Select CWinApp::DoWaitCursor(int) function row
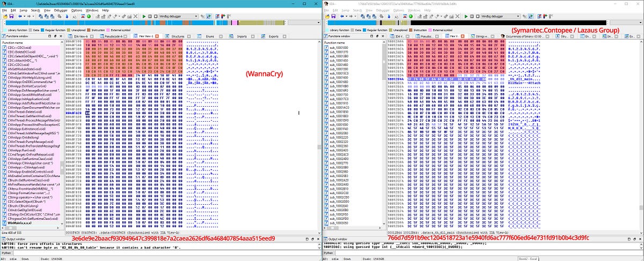The height and width of the screenshot is (261, 644). click(x=31, y=86)
